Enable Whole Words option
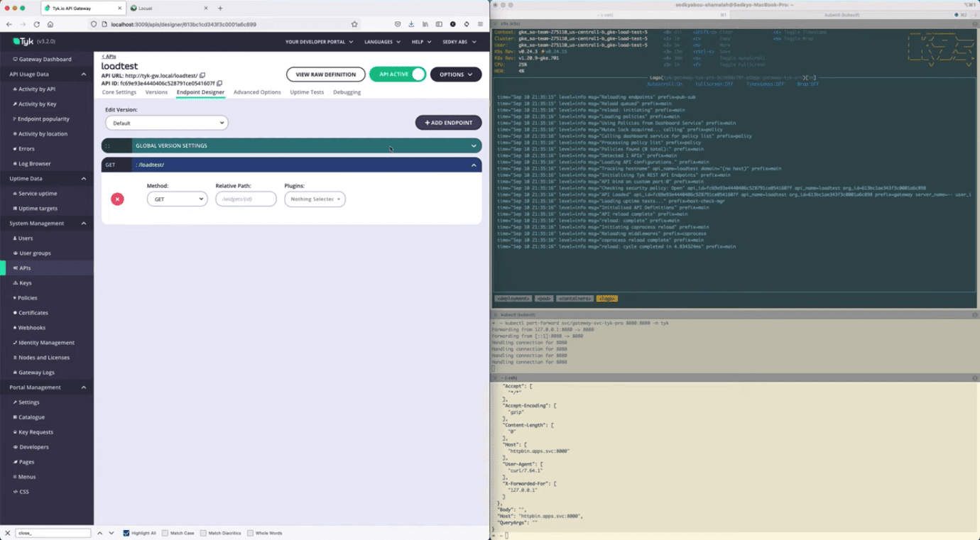Image resolution: width=980 pixels, height=540 pixels. pyautogui.click(x=250, y=533)
